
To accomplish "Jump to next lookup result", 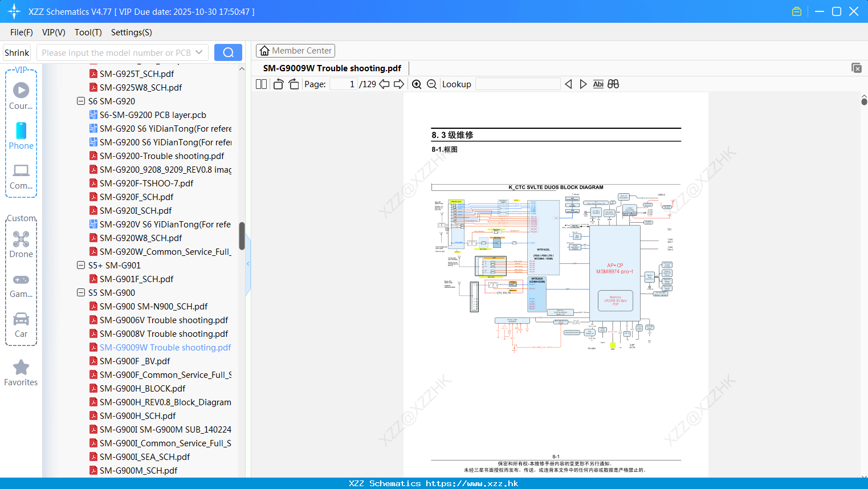I will pos(583,84).
